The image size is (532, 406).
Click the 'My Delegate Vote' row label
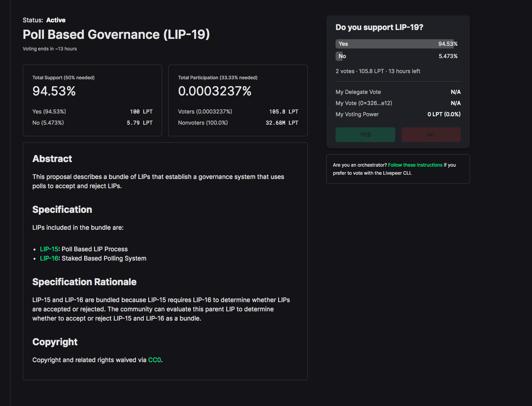click(358, 92)
